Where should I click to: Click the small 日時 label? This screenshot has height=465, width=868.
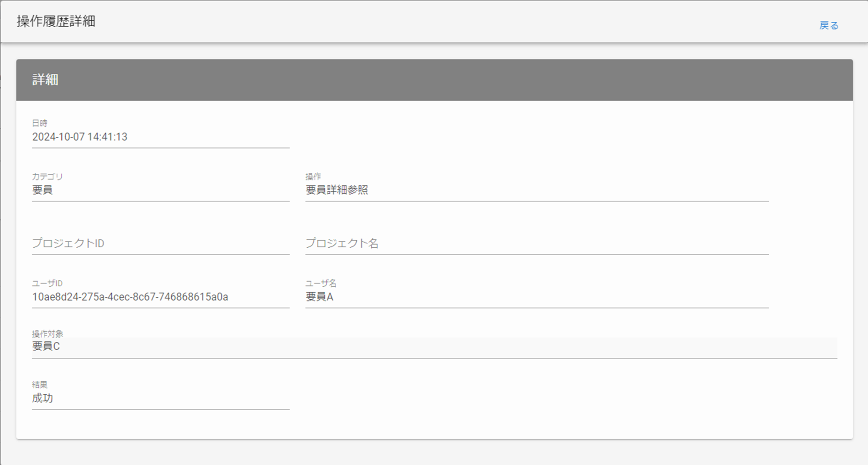pos(40,123)
